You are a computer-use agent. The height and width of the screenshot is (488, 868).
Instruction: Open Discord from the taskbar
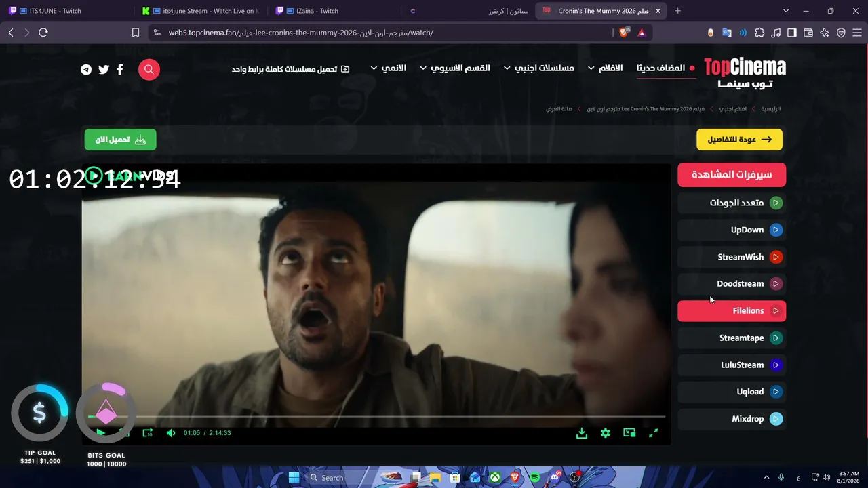[555, 478]
